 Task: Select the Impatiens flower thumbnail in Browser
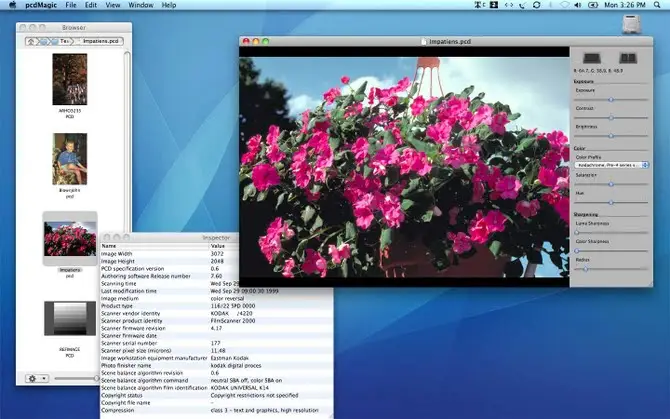click(x=70, y=238)
